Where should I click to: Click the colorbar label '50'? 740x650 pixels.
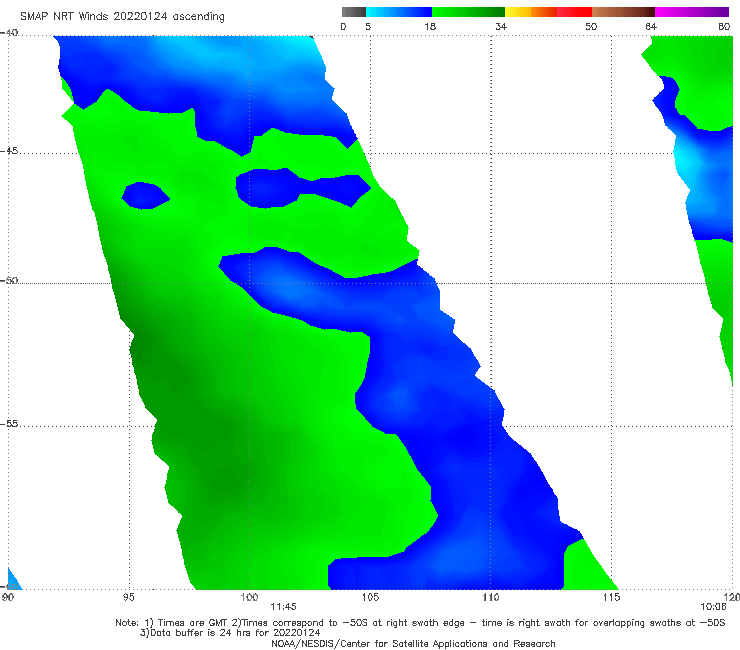[591, 27]
